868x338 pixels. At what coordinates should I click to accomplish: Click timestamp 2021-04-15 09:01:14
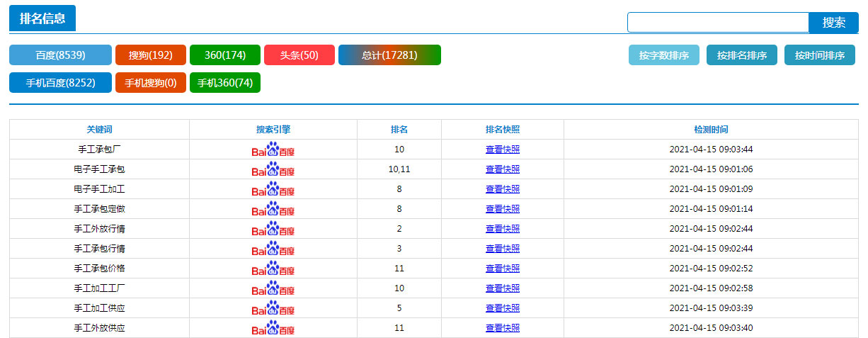click(711, 209)
